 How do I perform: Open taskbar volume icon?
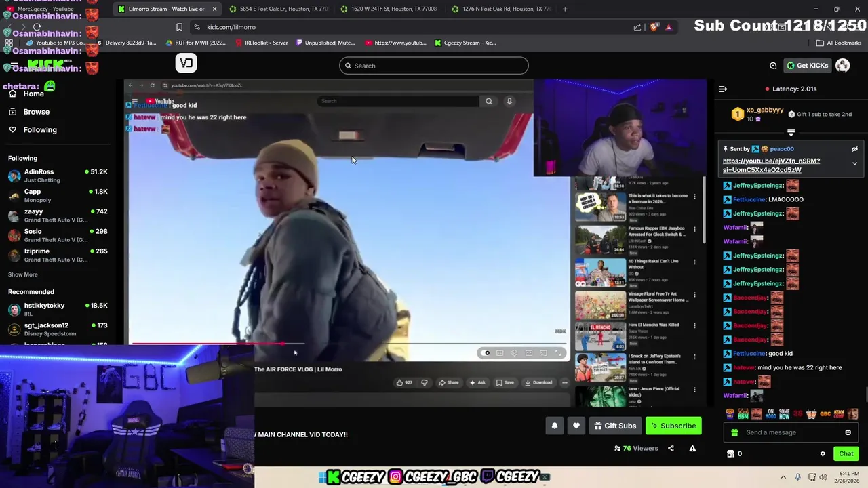[x=823, y=477]
